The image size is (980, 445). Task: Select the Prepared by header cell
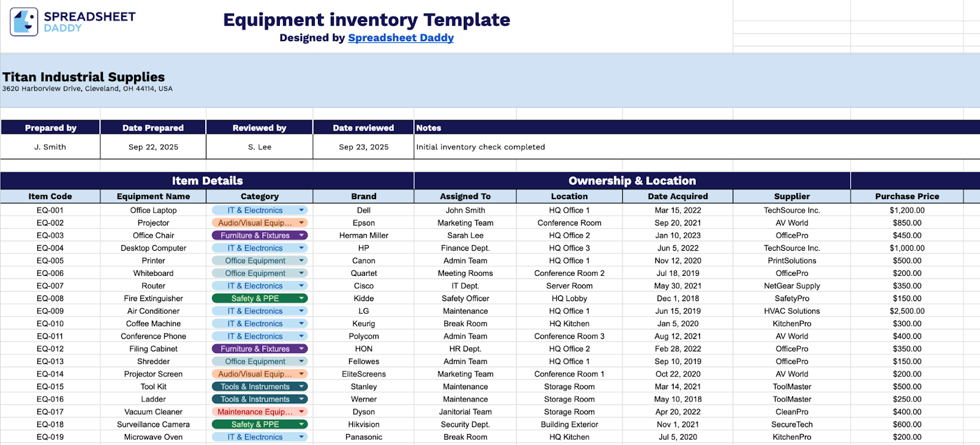click(x=50, y=127)
